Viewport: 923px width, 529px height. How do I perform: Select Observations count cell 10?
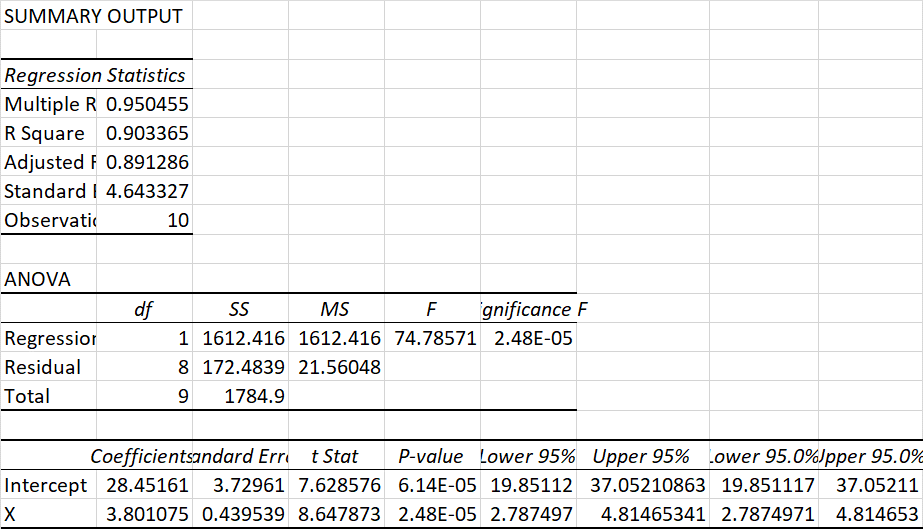click(178, 220)
